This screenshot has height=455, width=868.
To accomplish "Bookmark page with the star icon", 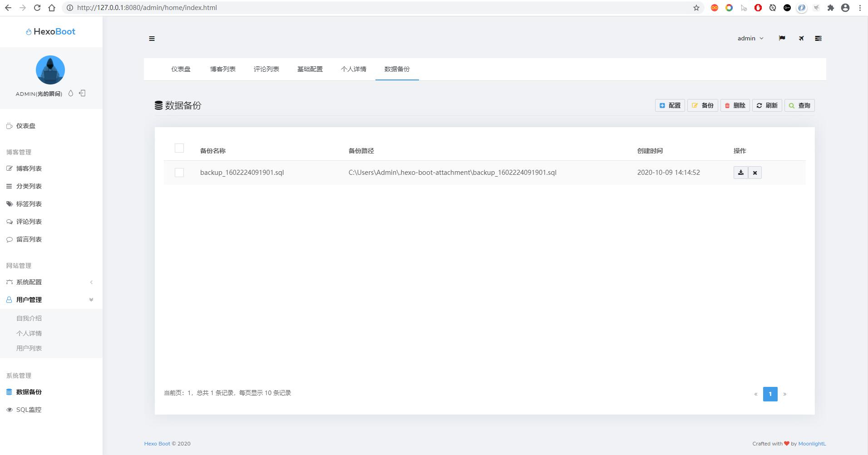I will click(696, 8).
